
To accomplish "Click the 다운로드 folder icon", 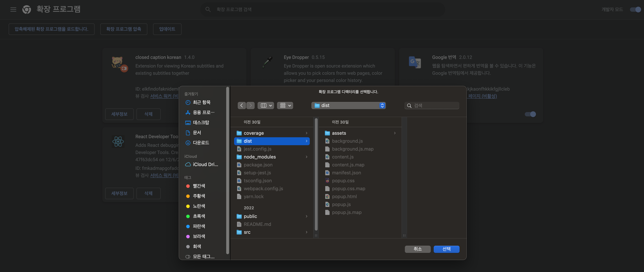I will [x=188, y=142].
